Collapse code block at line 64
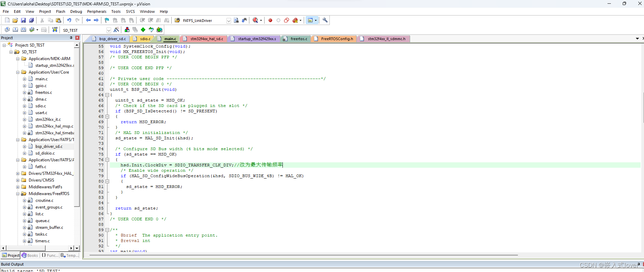Screen dimensions: 644x272 click(107, 95)
